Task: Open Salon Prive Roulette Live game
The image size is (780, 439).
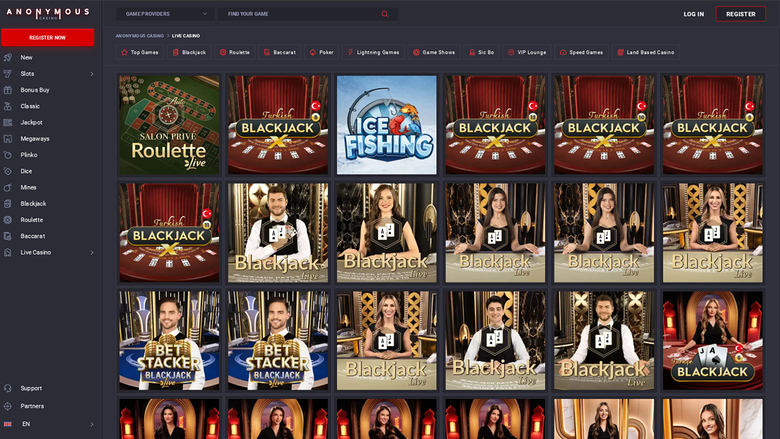Action: 169,125
